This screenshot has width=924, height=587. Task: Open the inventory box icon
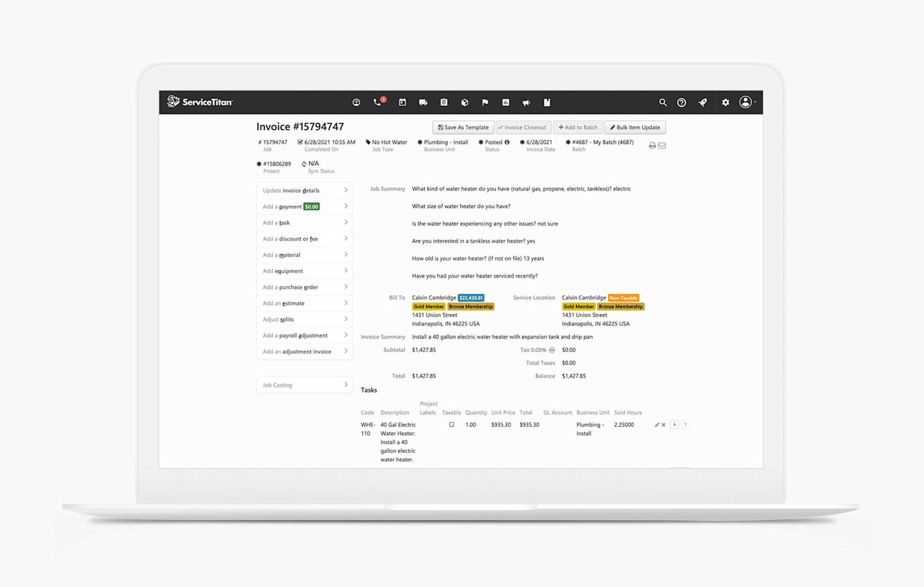coord(464,102)
